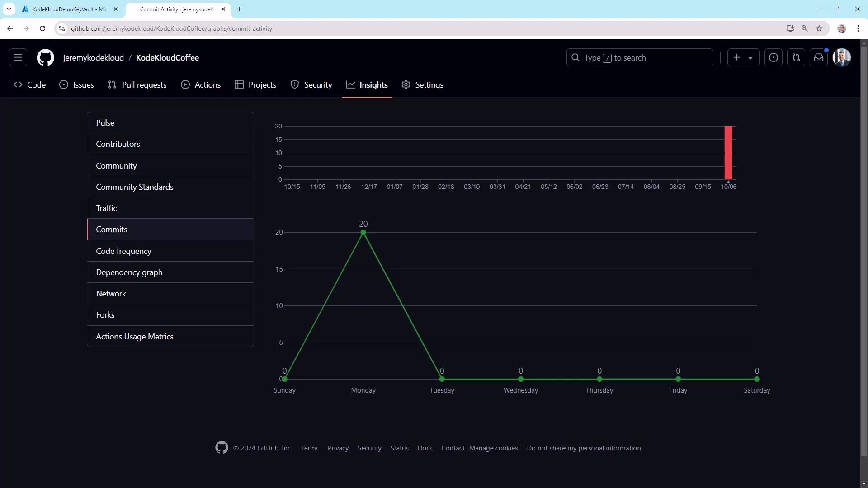Open the hamburger navigation menu
This screenshot has height=488, width=868.
pos(18,57)
